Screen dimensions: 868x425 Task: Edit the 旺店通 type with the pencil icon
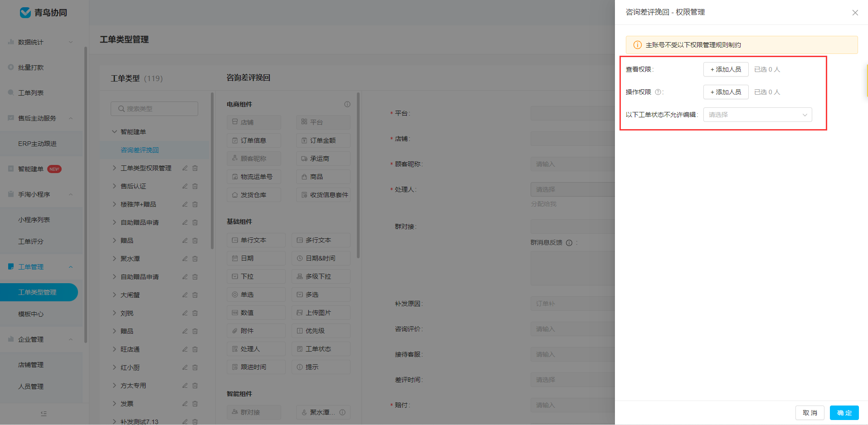tap(185, 349)
